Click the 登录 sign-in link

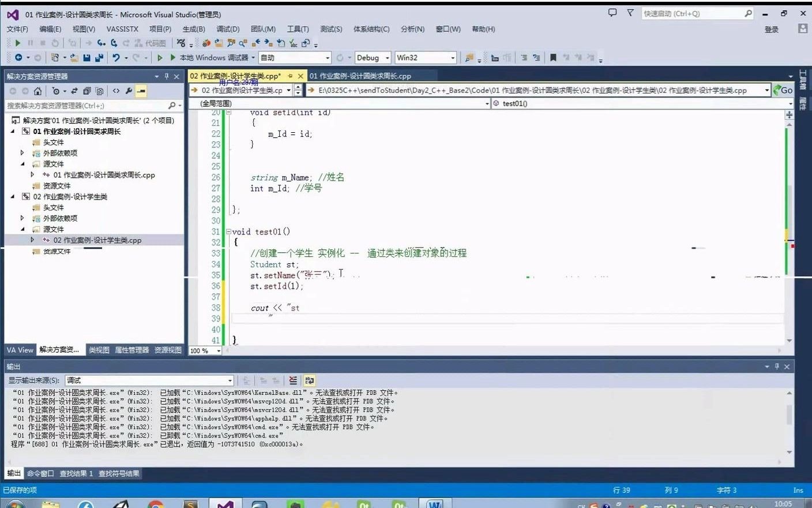[x=772, y=29]
